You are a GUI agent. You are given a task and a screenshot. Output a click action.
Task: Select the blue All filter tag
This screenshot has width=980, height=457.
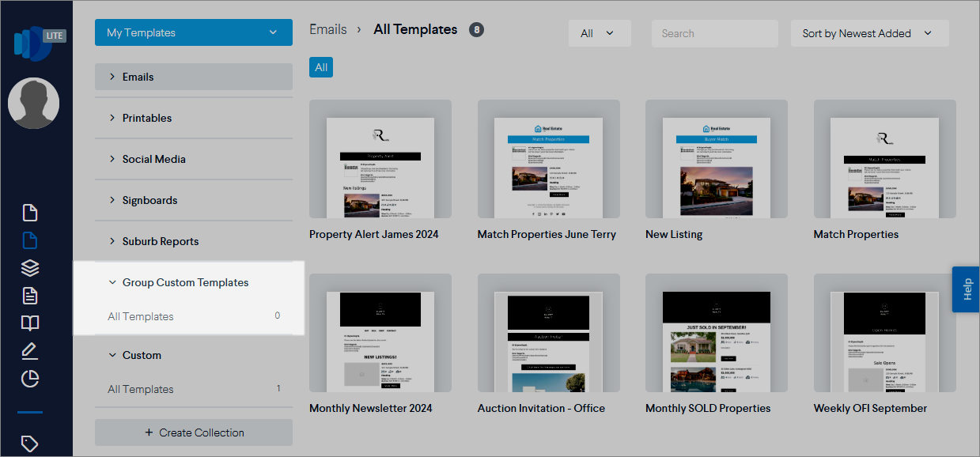point(321,67)
